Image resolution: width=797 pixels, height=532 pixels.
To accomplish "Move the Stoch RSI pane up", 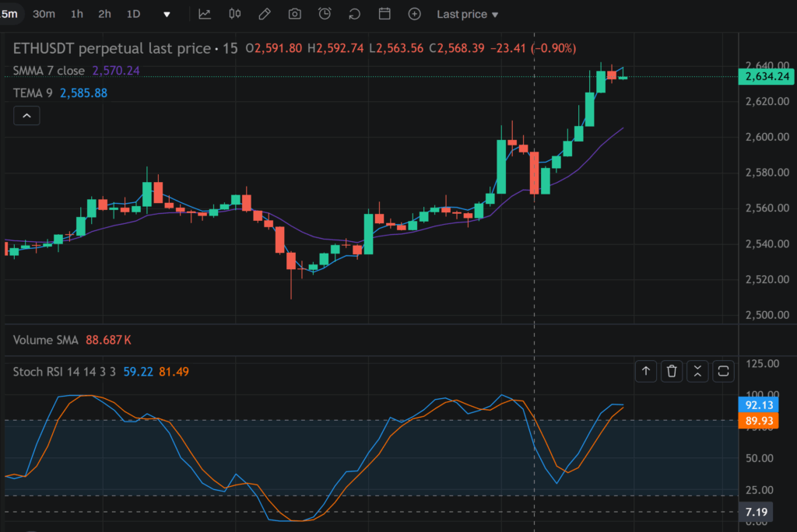I will [646, 371].
